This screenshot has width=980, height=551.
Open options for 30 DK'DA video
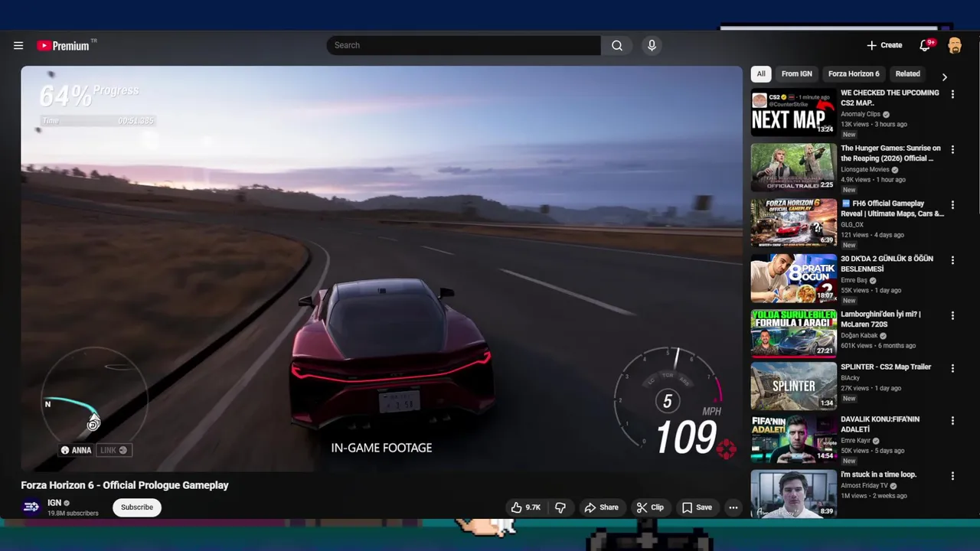click(952, 260)
